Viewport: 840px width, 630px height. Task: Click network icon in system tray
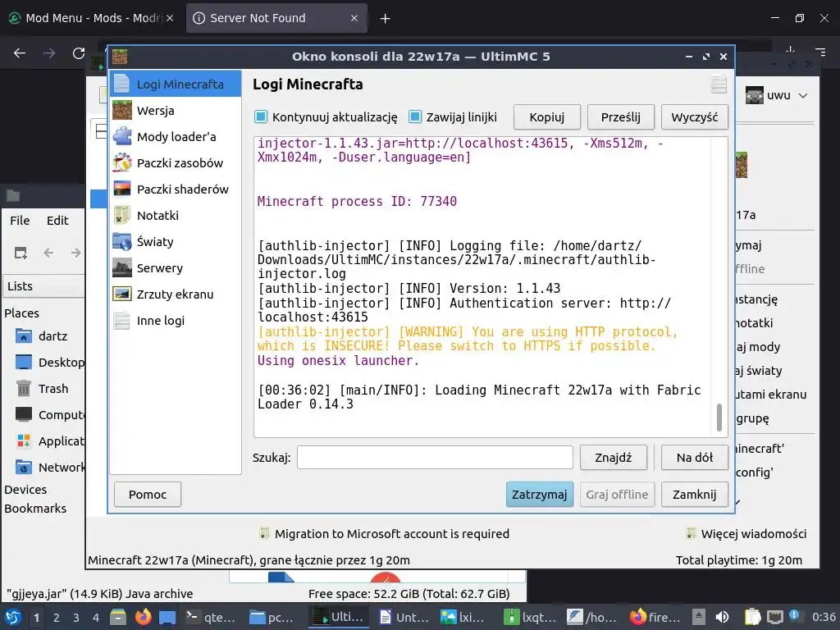(x=774, y=617)
